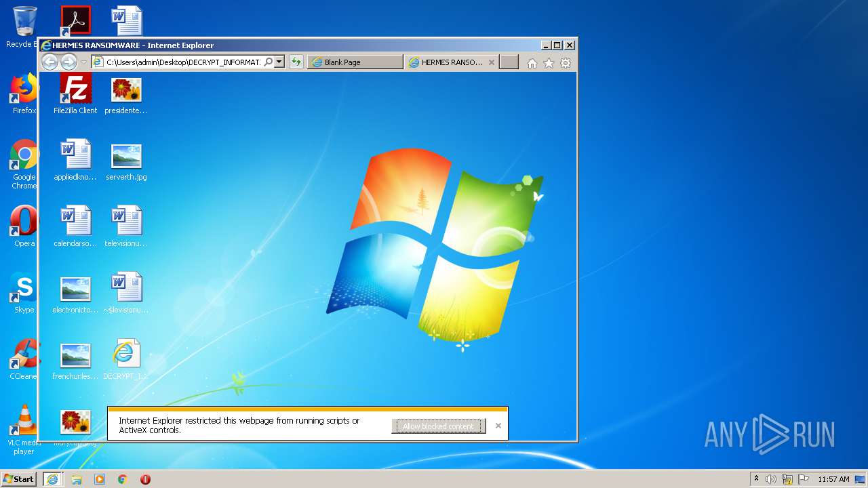Select the Skype desktop shortcut

tap(24, 293)
